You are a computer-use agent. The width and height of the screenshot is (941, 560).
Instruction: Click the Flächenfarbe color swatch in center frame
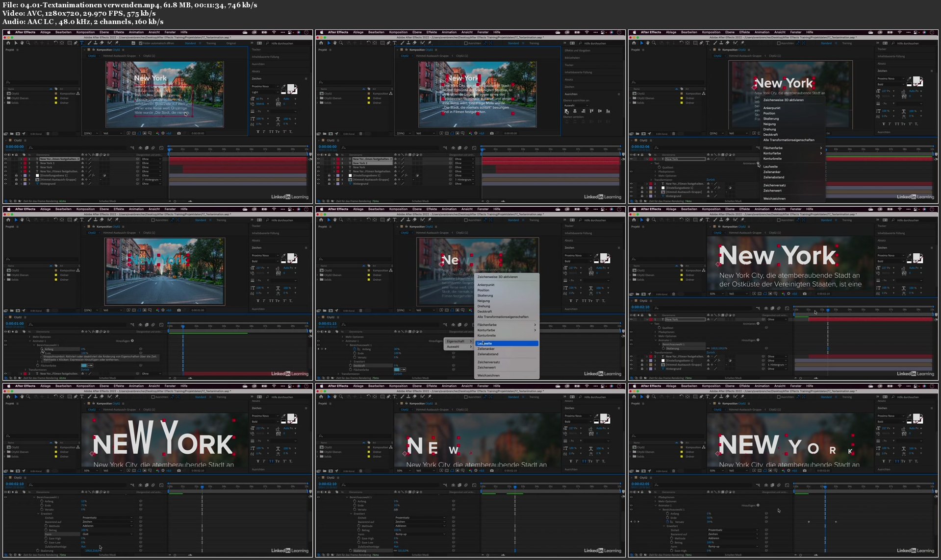398,369
